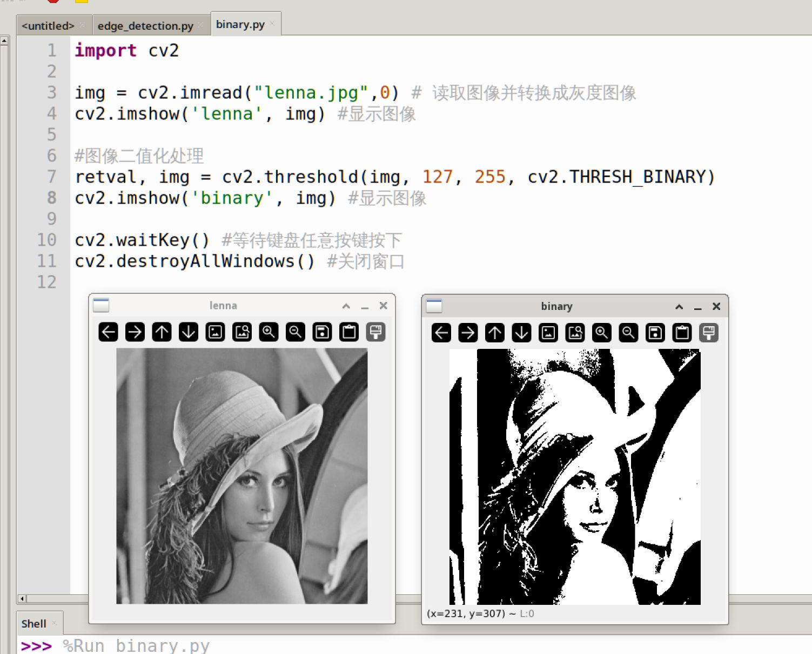The image size is (812, 654).
Task: Copy lenna image to clipboard
Action: coord(349,332)
